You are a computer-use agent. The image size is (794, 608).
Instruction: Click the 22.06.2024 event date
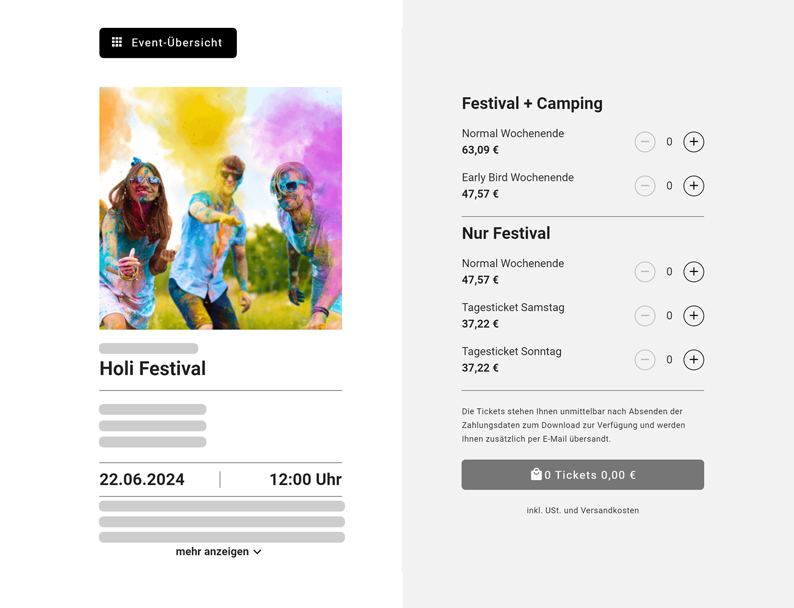(x=142, y=480)
